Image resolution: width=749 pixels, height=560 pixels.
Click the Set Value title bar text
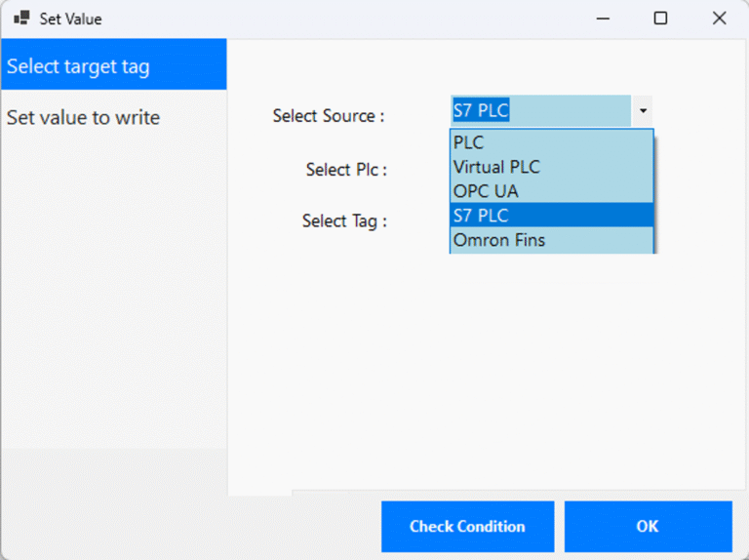click(70, 19)
